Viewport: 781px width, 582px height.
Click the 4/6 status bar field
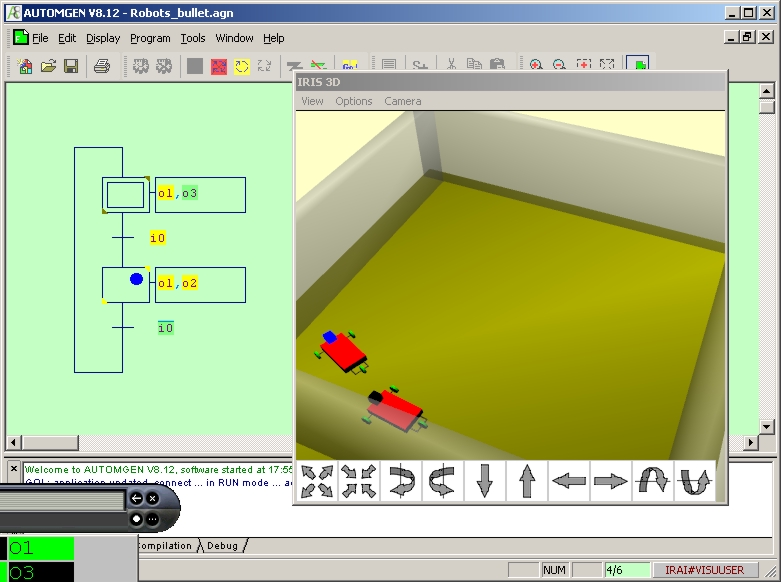click(627, 570)
